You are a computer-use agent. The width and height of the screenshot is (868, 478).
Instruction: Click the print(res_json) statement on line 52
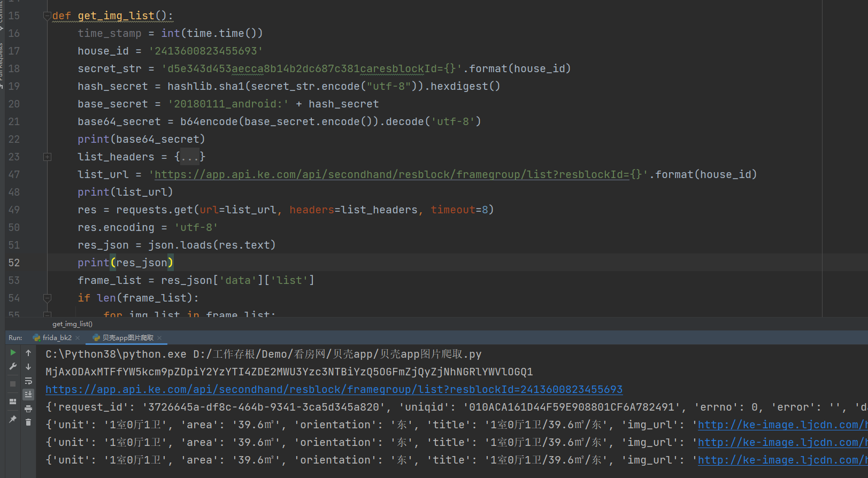click(126, 263)
